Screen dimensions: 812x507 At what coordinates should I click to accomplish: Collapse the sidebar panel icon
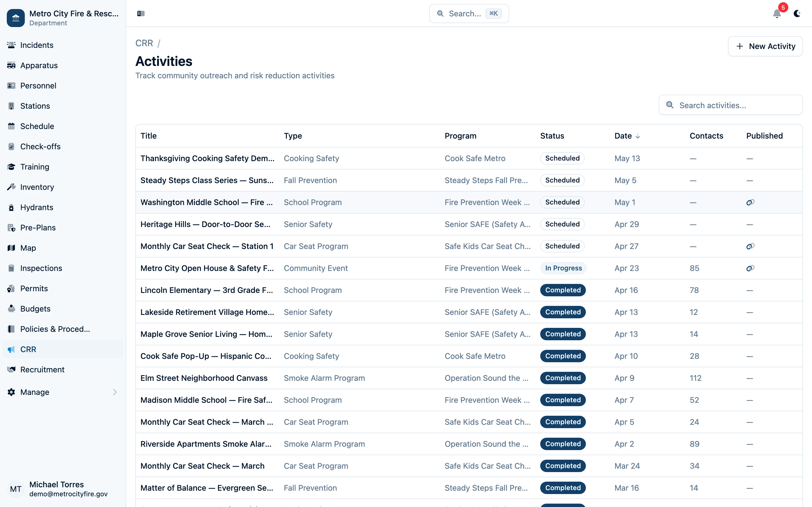tap(141, 14)
